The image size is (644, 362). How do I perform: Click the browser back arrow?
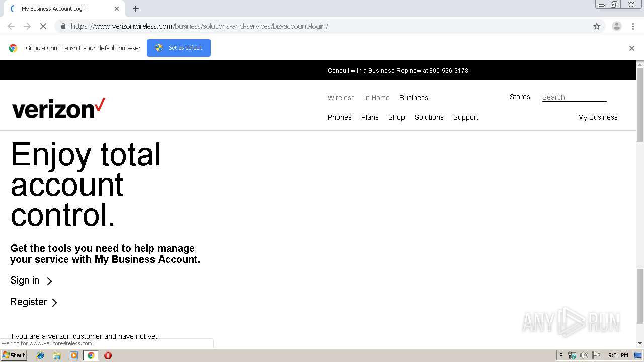pyautogui.click(x=11, y=26)
